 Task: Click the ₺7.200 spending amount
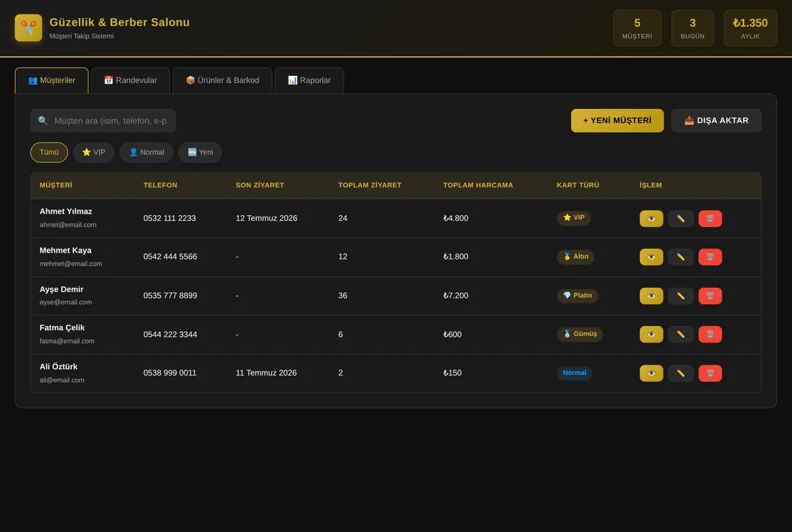point(456,296)
